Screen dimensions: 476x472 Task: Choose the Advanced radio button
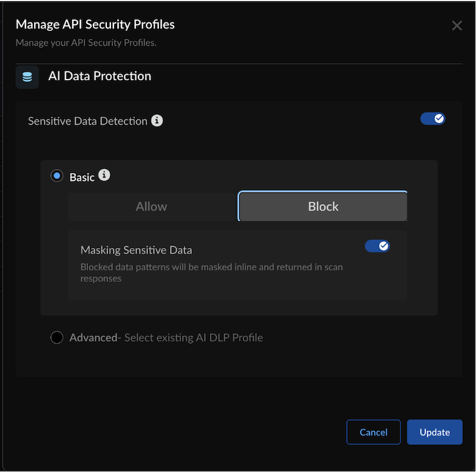pos(57,338)
